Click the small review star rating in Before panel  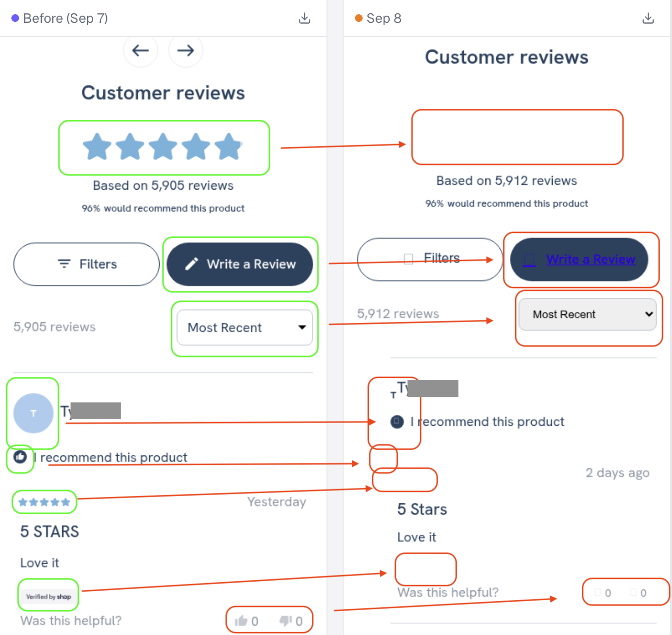[44, 502]
